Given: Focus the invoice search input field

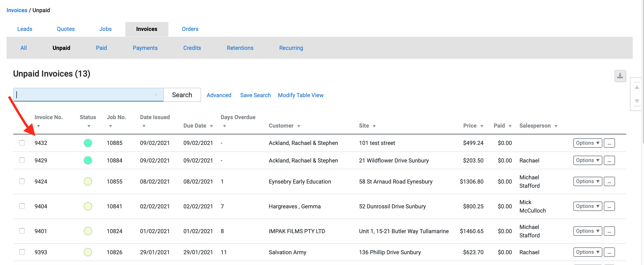Looking at the screenshot, I should click(85, 95).
